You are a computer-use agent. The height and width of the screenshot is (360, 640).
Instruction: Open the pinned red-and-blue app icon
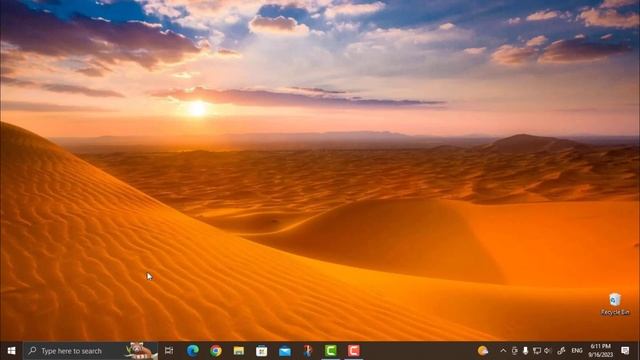(308, 351)
